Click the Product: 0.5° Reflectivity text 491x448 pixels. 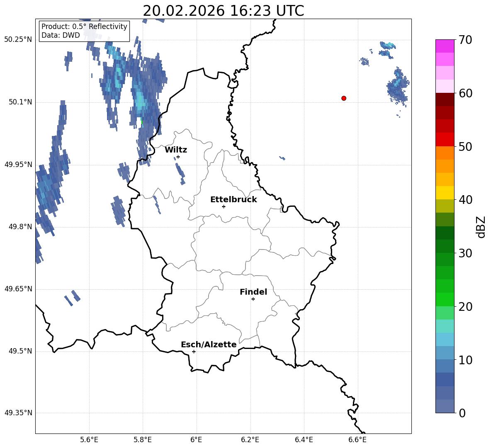click(x=84, y=26)
